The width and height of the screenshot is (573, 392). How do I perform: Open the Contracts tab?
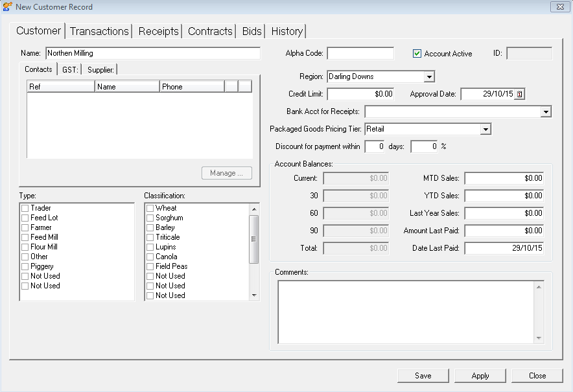pos(210,31)
